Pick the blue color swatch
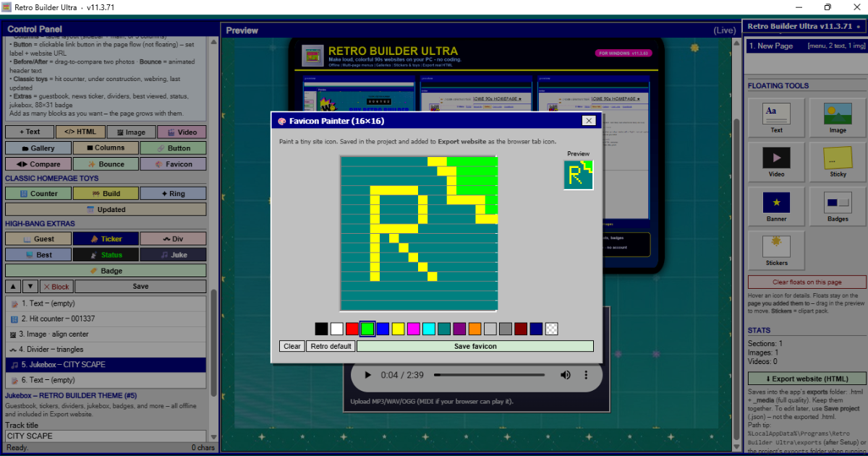 click(383, 329)
